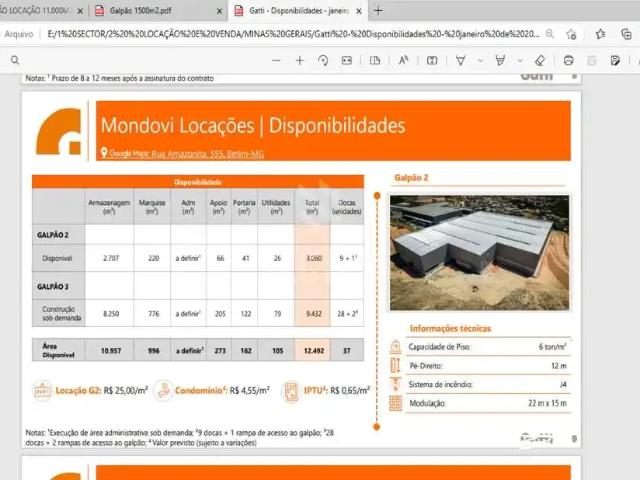Click the R$ 4,55/m² condominium price

(249, 391)
